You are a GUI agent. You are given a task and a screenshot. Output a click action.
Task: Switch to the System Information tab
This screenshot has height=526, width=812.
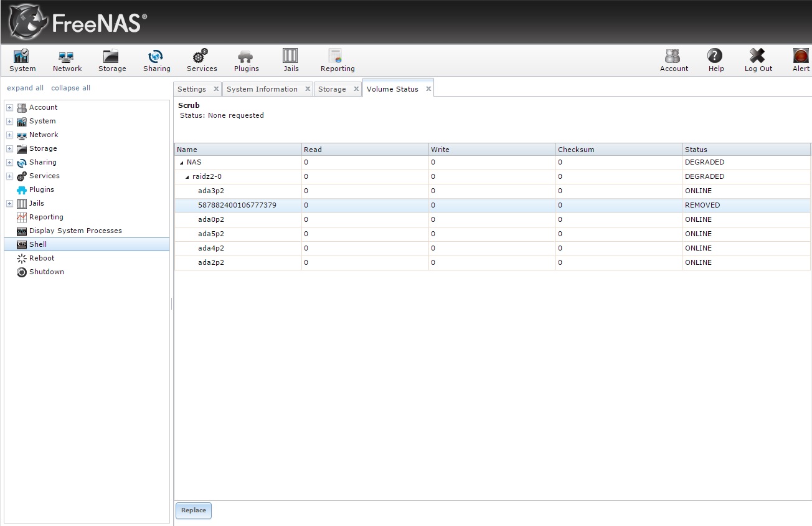(x=262, y=89)
